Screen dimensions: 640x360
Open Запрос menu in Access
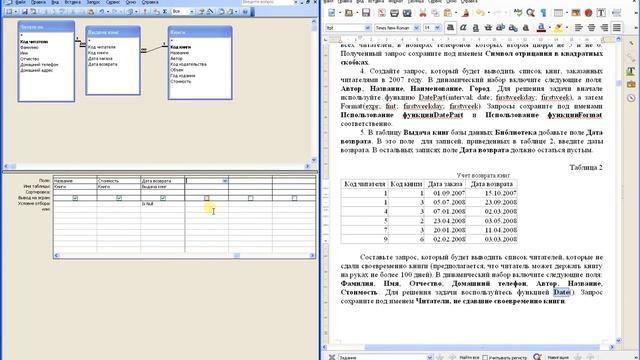pos(93,2)
